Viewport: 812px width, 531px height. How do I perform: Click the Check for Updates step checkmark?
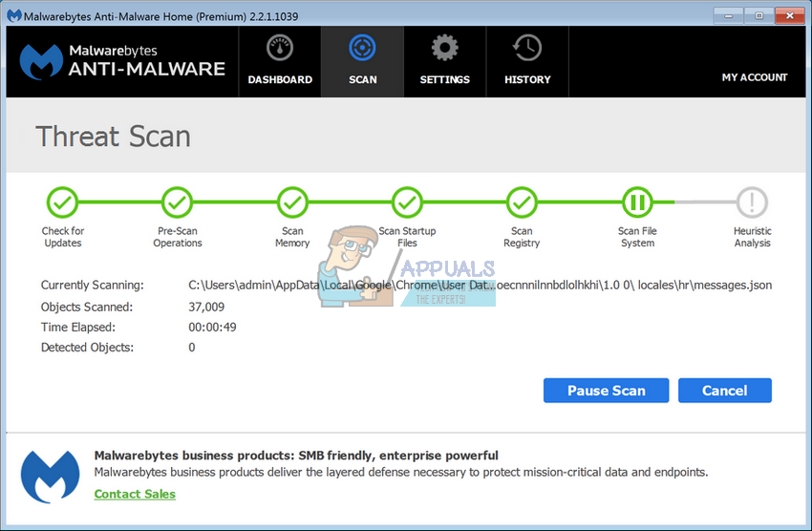coord(63,202)
